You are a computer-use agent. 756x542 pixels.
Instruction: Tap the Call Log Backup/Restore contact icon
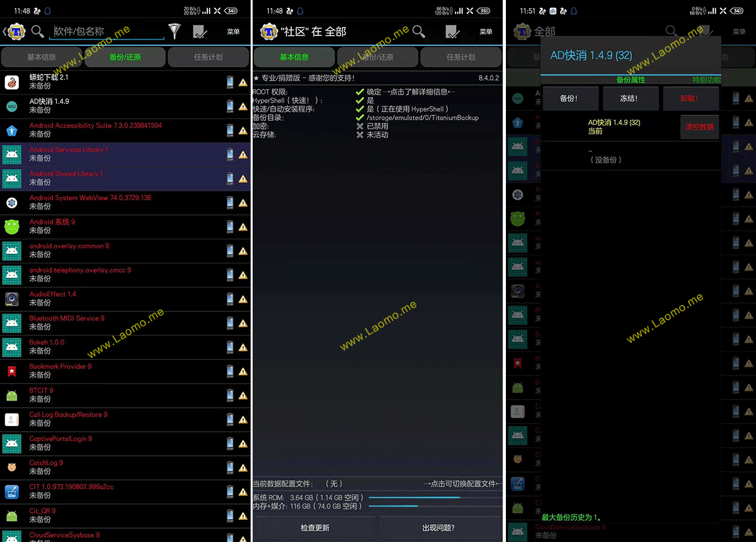[x=11, y=419]
